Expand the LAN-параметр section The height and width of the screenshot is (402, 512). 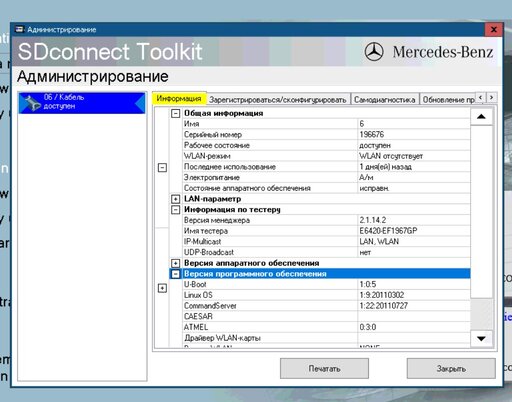175,199
